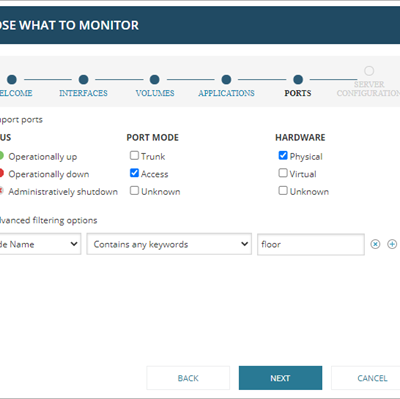This screenshot has height=399, width=400.
Task: Click the HARDWARE heading
Action: point(300,137)
